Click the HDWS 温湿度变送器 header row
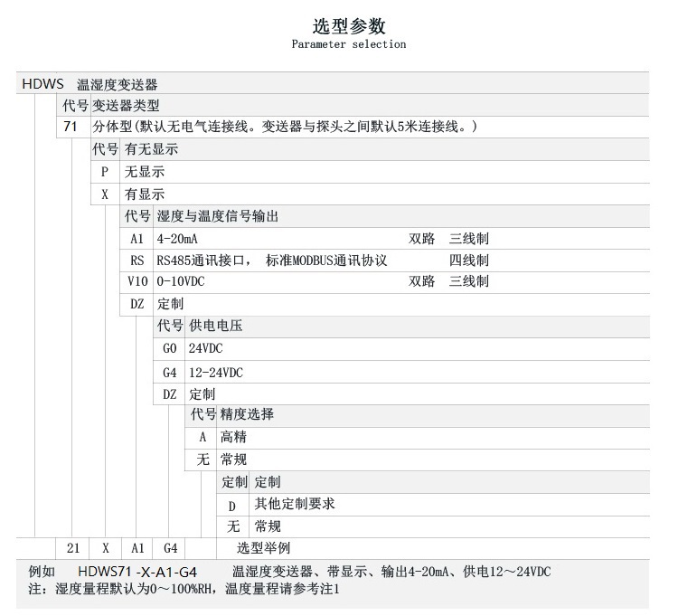 333,83
